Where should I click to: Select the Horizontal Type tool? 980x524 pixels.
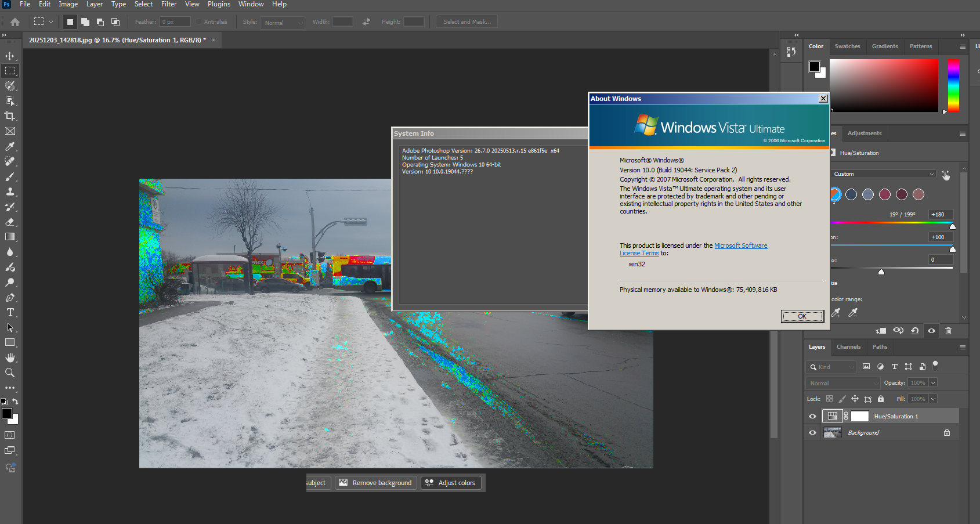[x=10, y=312]
